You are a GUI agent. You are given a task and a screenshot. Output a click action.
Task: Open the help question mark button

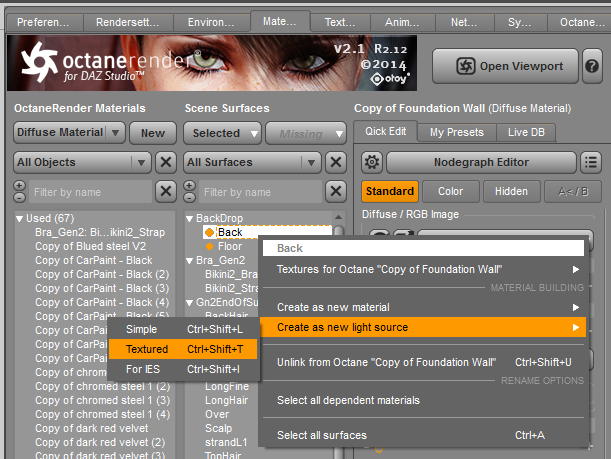[x=592, y=66]
